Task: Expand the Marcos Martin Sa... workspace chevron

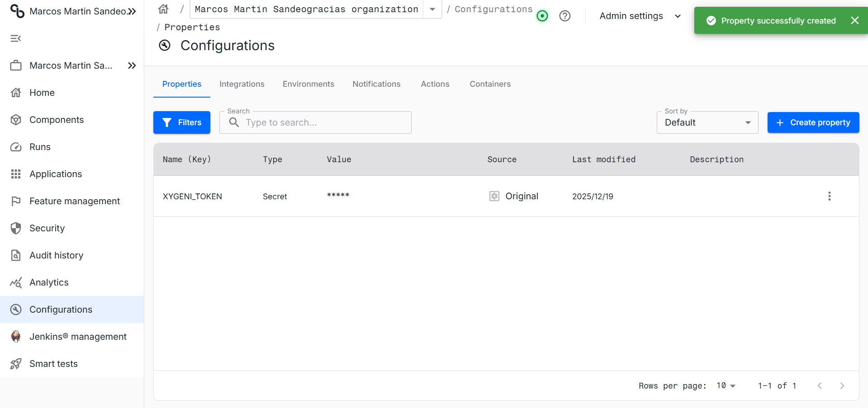Action: 132,66
